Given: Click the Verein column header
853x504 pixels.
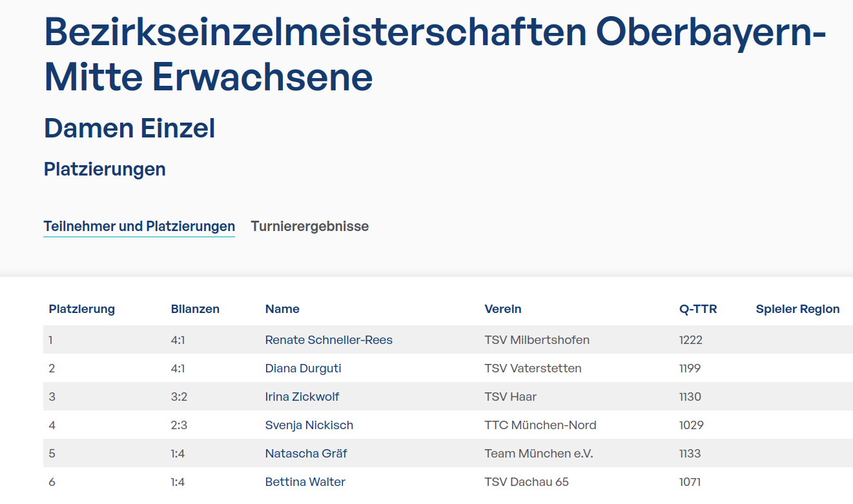Looking at the screenshot, I should (x=502, y=309).
